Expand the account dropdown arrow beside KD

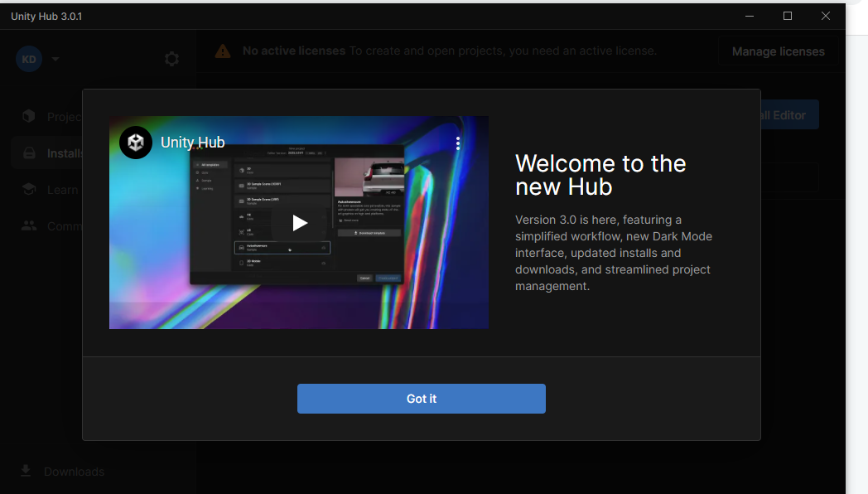[55, 59]
